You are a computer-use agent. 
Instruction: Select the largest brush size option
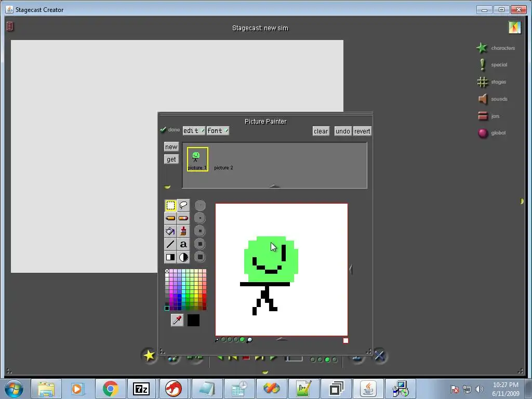(200, 257)
